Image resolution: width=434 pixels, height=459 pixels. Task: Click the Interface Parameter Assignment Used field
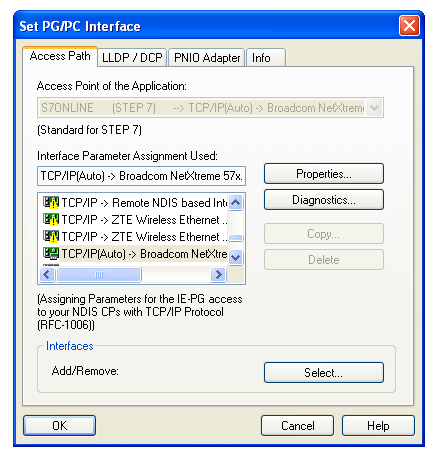[141, 176]
